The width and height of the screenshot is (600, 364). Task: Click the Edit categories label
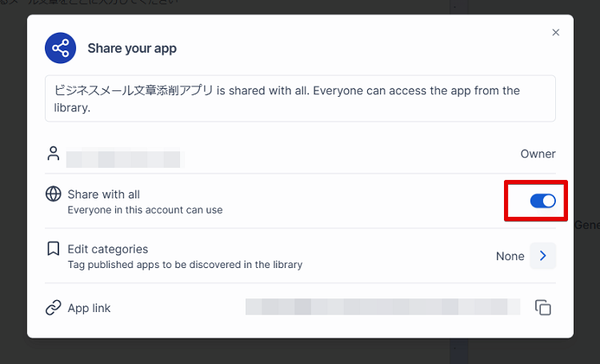pyautogui.click(x=107, y=249)
